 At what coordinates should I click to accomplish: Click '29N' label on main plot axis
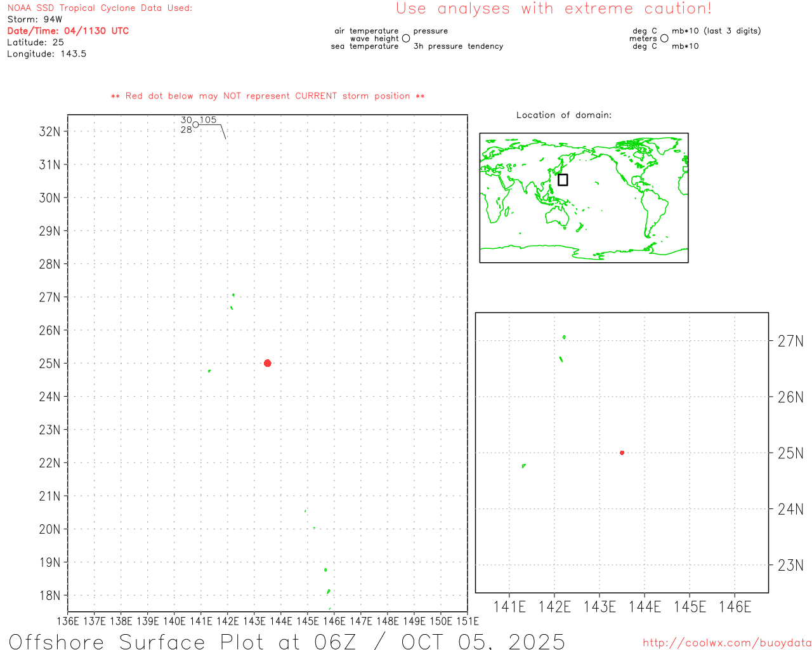[49, 231]
